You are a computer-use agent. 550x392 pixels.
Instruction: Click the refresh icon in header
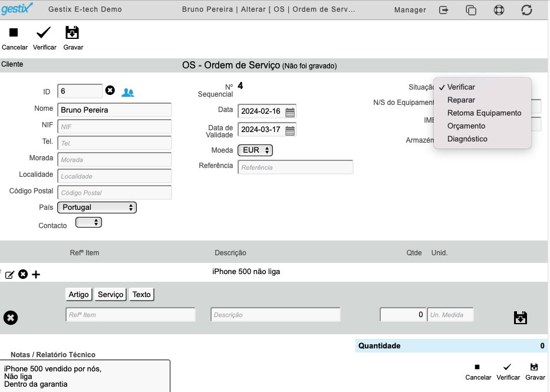coord(526,10)
